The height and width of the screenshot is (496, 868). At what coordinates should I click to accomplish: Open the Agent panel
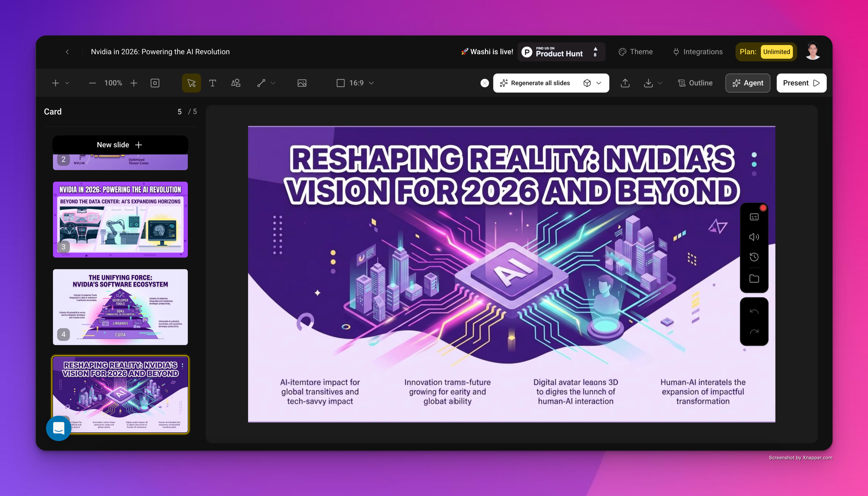pyautogui.click(x=748, y=83)
